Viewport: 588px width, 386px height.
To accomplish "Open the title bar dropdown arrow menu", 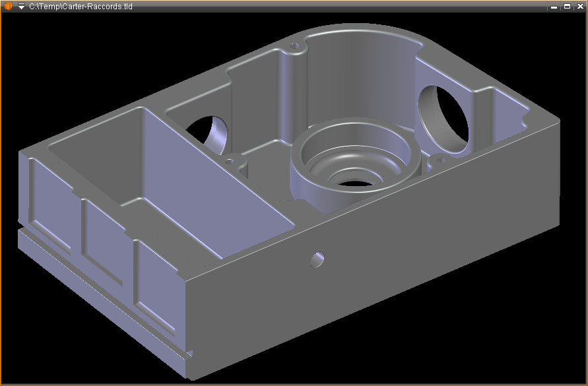I will click(21, 6).
